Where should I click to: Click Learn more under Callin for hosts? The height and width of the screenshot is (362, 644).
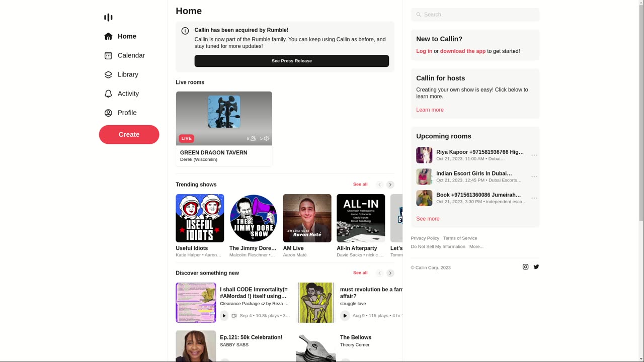430,110
